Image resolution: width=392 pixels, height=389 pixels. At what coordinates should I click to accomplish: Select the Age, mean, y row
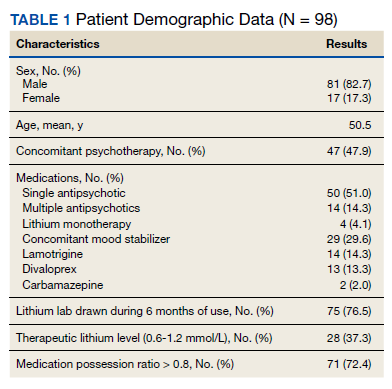point(197,125)
